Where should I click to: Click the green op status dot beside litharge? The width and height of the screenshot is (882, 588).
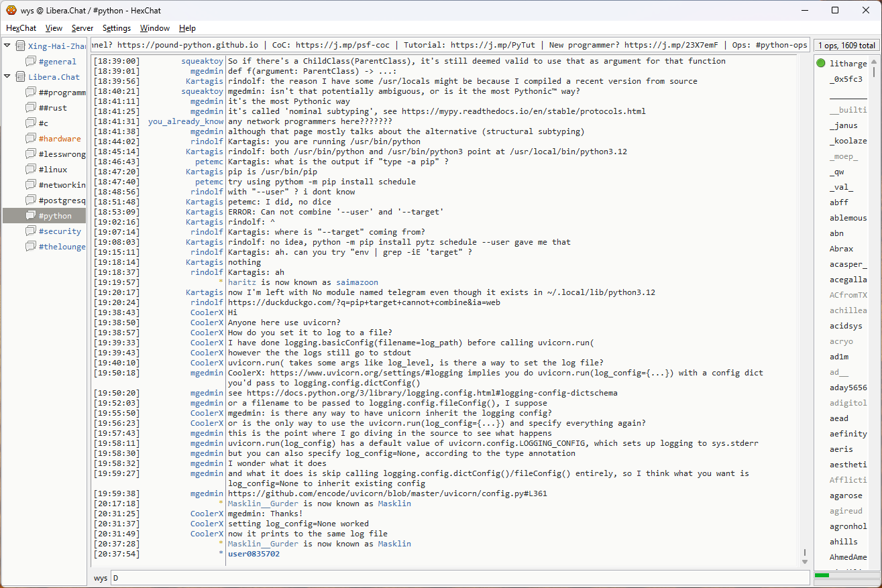pos(821,64)
